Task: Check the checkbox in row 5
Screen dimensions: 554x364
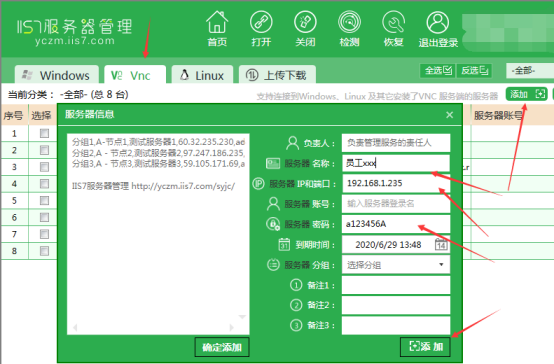Action: click(x=44, y=200)
